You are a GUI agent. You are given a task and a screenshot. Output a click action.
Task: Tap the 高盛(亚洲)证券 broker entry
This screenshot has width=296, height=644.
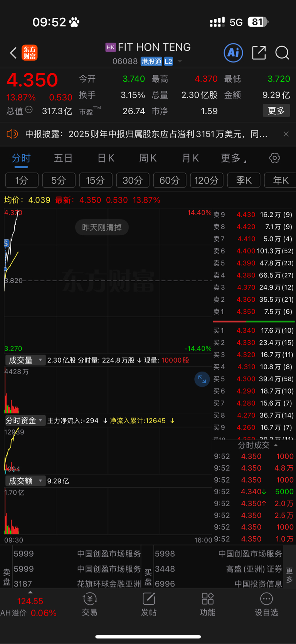pos(219,569)
